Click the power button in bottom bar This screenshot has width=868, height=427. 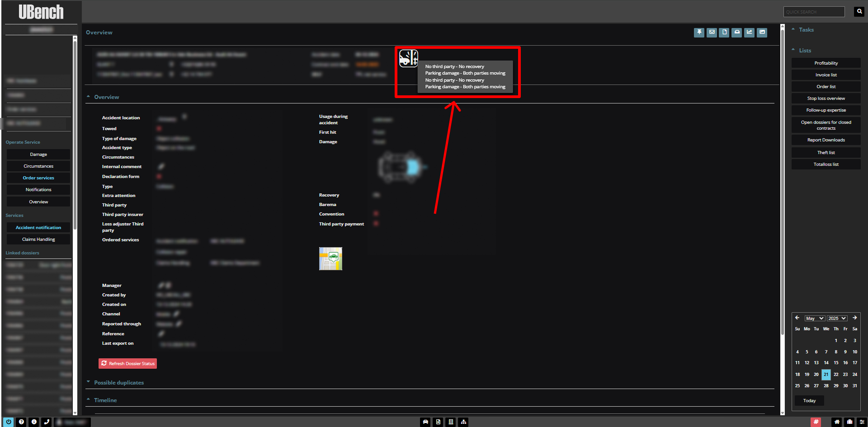[9, 422]
